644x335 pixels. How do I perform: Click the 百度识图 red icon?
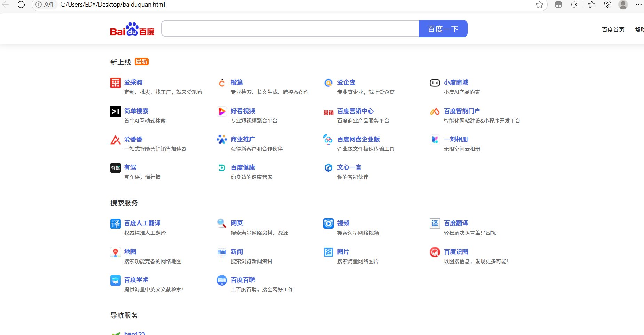coord(435,252)
